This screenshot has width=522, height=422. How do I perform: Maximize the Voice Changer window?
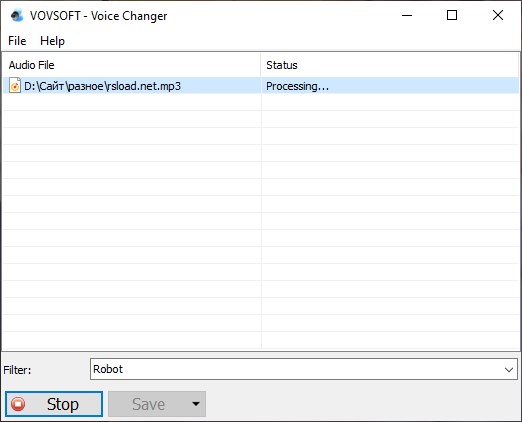452,15
